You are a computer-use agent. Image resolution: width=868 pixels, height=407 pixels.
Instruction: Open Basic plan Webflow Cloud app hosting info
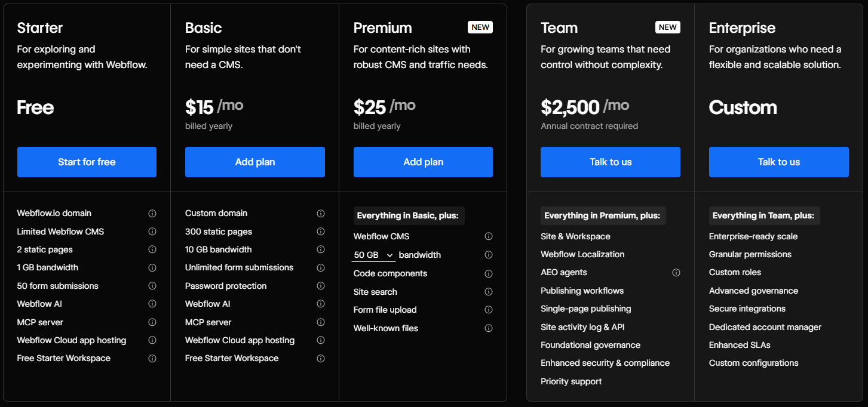(x=321, y=340)
